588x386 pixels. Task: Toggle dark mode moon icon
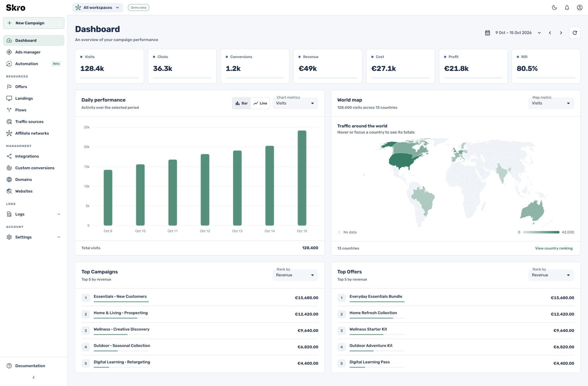pyautogui.click(x=554, y=8)
